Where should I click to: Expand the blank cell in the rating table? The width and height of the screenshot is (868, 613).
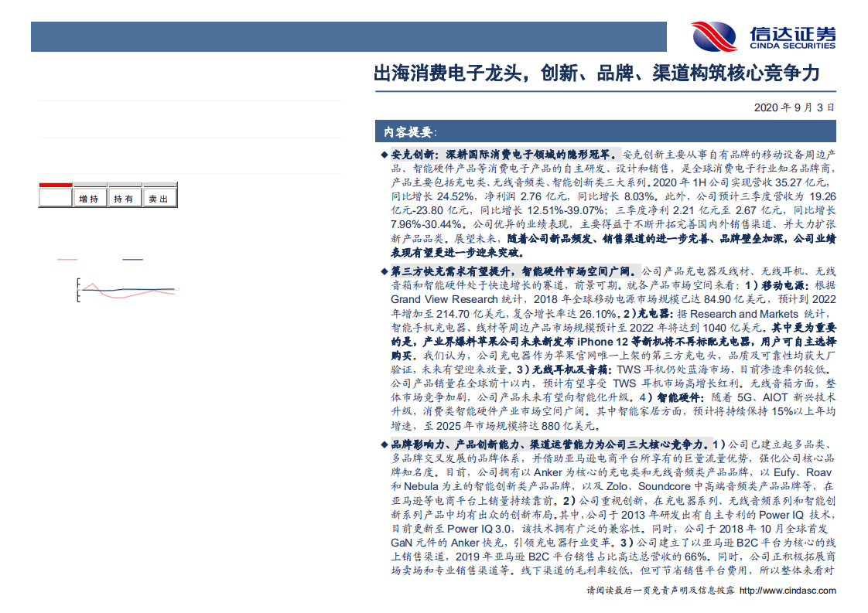pyautogui.click(x=54, y=198)
